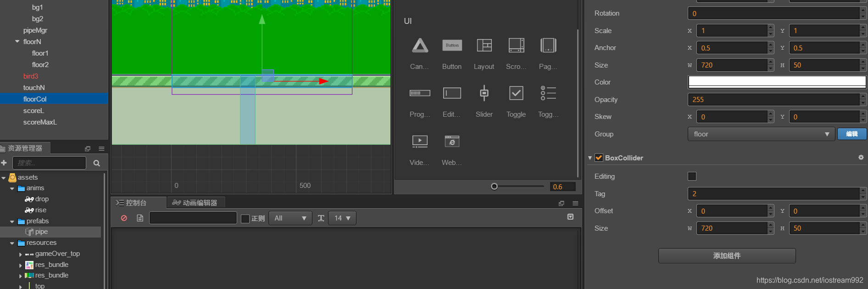Click the Rotation input field

pos(773,13)
